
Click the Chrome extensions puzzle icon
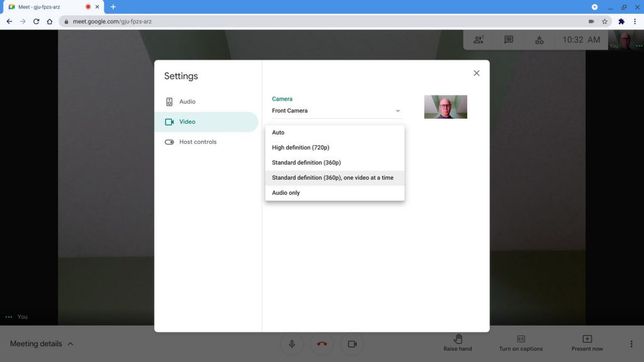620,21
